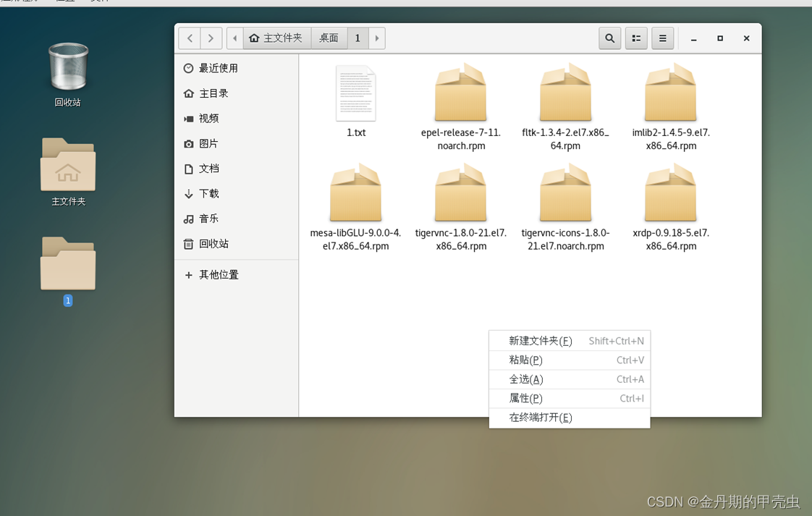Select the desktop folder named 1

click(68, 263)
